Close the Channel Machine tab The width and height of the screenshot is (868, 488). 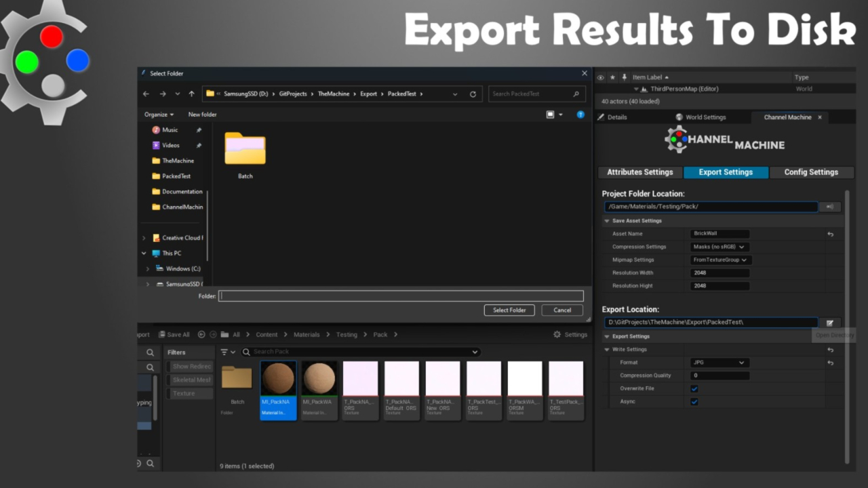point(819,117)
